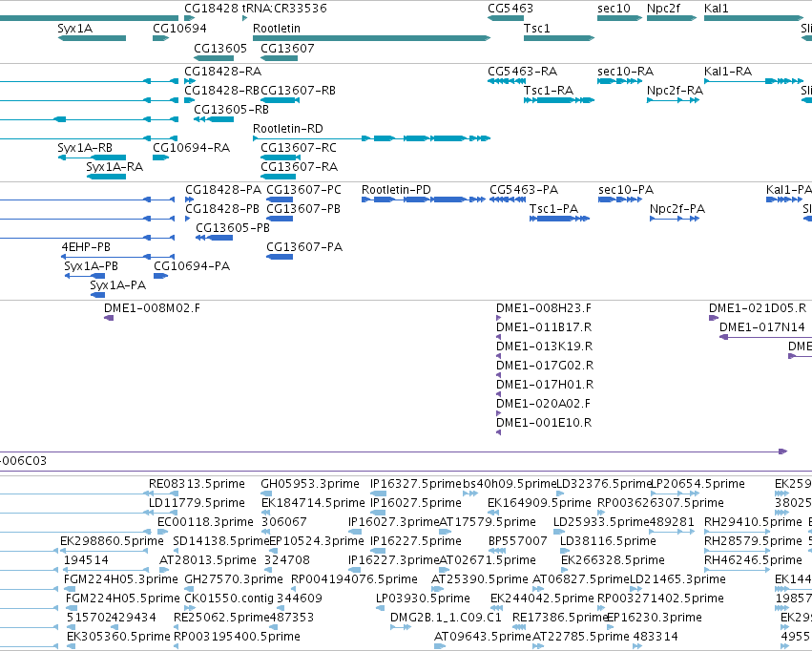Open the CG10694 gene label
Screen dimensions: 812x651
pos(179,28)
